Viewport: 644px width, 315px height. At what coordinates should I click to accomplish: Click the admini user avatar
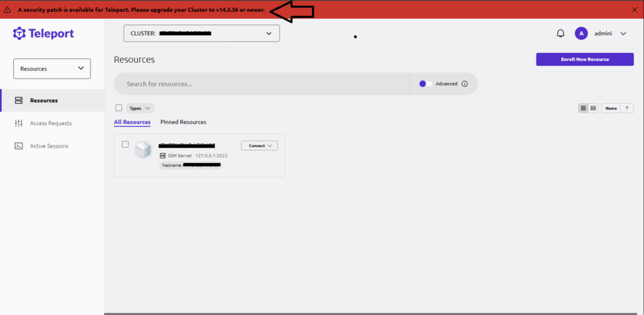pyautogui.click(x=581, y=33)
